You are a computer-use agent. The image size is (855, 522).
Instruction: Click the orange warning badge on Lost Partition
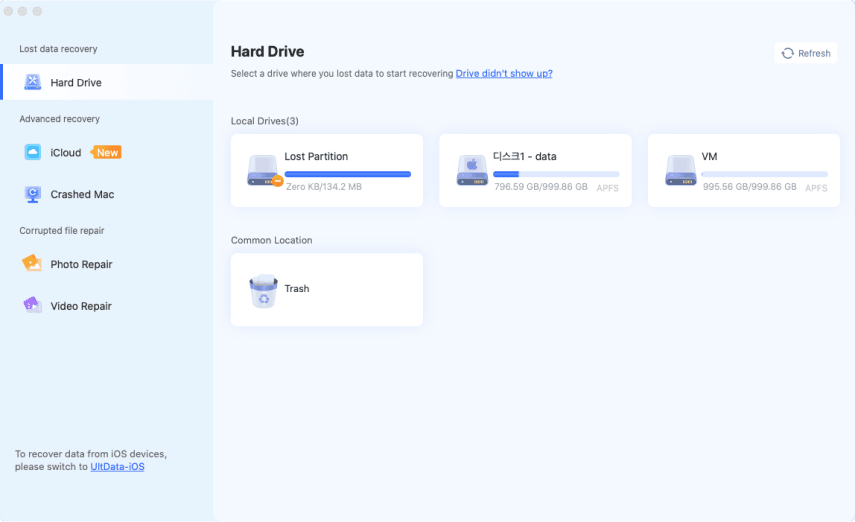coord(278,181)
